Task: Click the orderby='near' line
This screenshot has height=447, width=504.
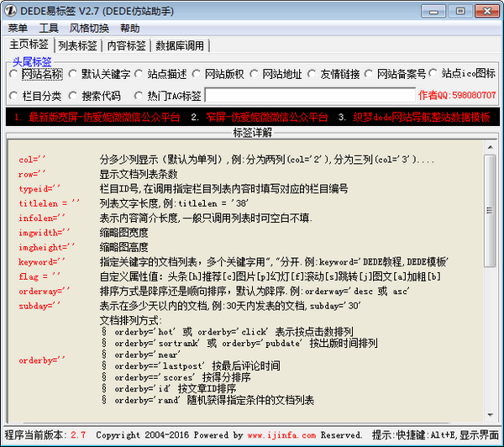Action: (148, 355)
